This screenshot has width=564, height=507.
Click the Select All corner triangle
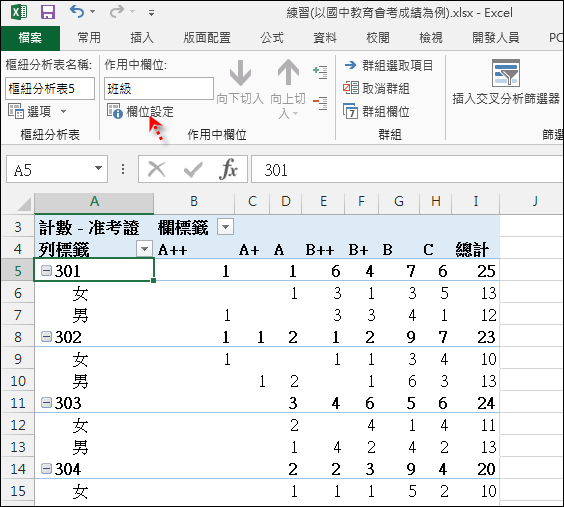[x=24, y=205]
